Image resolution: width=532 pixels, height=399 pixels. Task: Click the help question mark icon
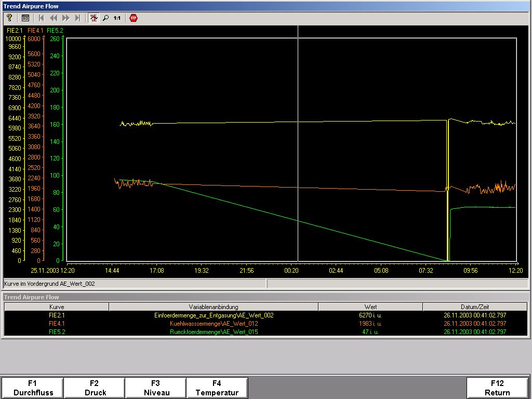point(9,18)
